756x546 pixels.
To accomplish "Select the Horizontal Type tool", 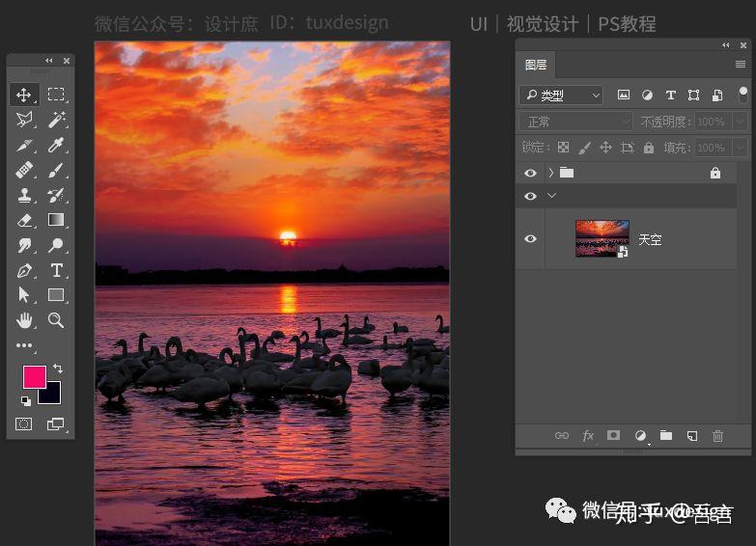I will point(56,270).
